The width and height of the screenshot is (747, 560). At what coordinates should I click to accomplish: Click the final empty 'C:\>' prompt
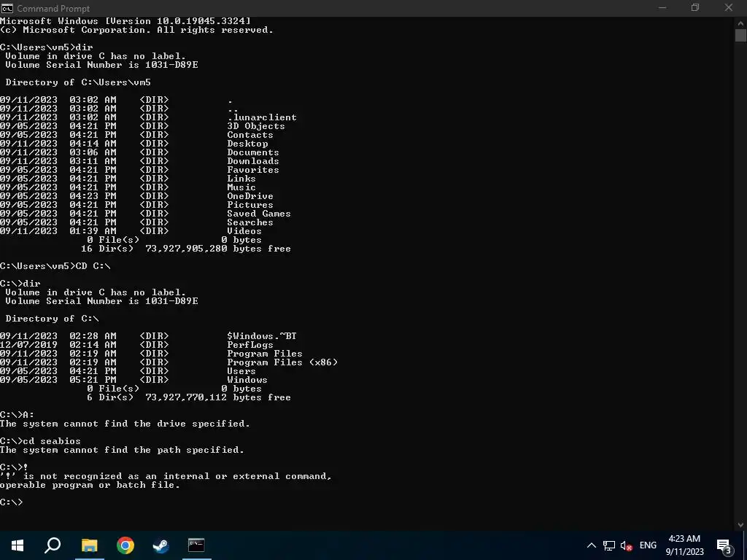12,502
